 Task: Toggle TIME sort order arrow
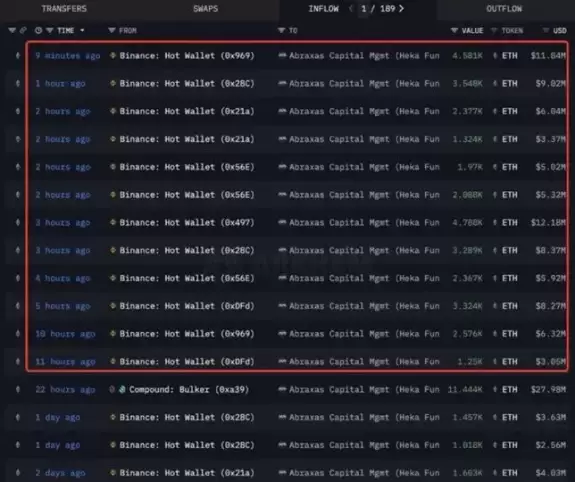pos(82,30)
